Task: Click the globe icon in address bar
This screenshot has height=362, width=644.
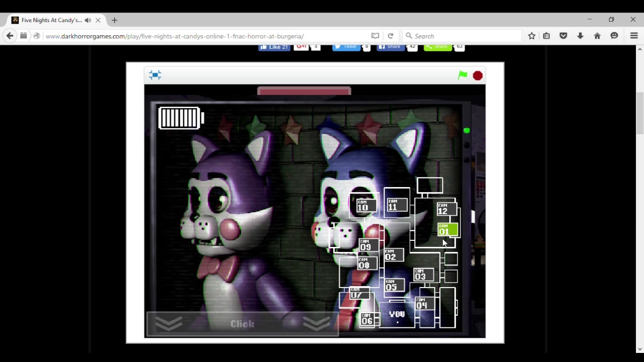Action: pos(37,36)
